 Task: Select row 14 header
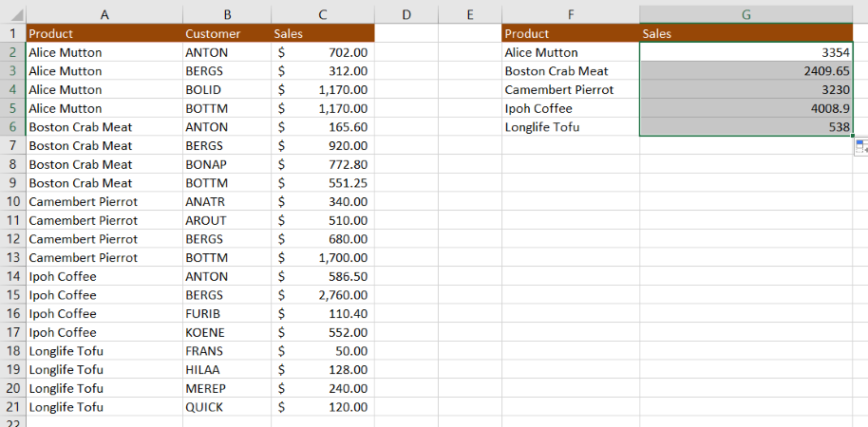click(x=12, y=276)
